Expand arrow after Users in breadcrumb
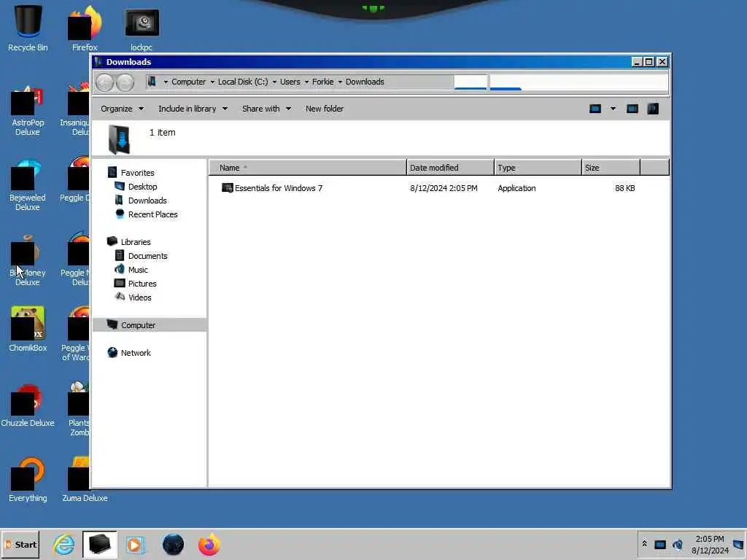The height and width of the screenshot is (560, 747). (x=306, y=82)
